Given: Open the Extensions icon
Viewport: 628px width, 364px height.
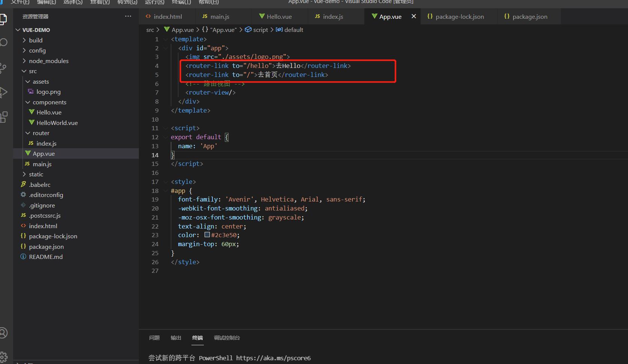Looking at the screenshot, I should click(3, 117).
